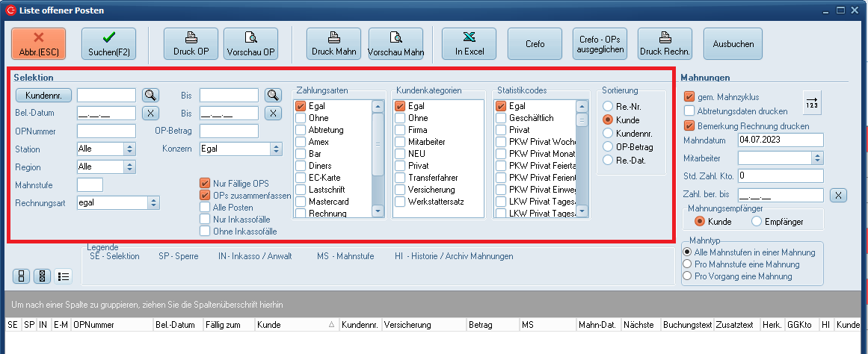Print open items with Druck OP

click(x=191, y=43)
